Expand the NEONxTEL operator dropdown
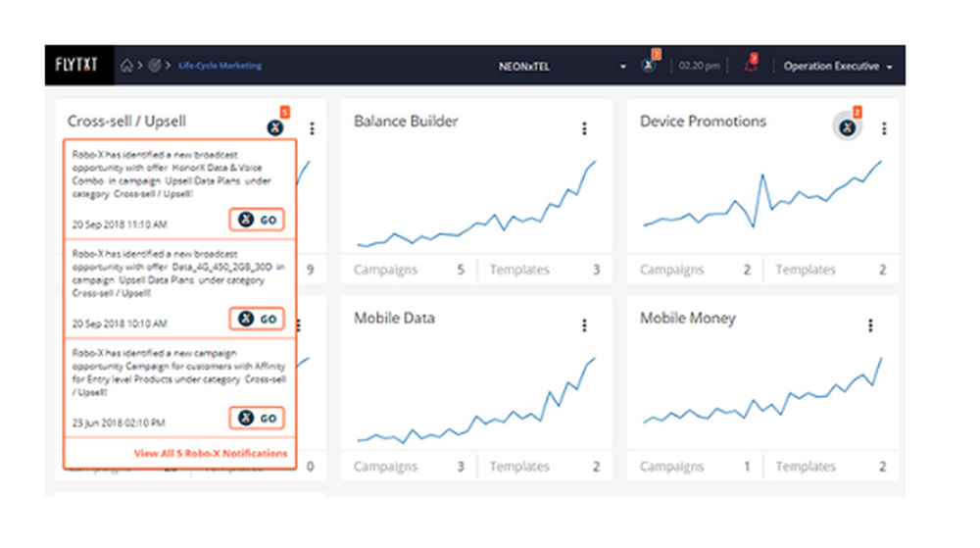Screen dimensions: 980x548 (622, 67)
